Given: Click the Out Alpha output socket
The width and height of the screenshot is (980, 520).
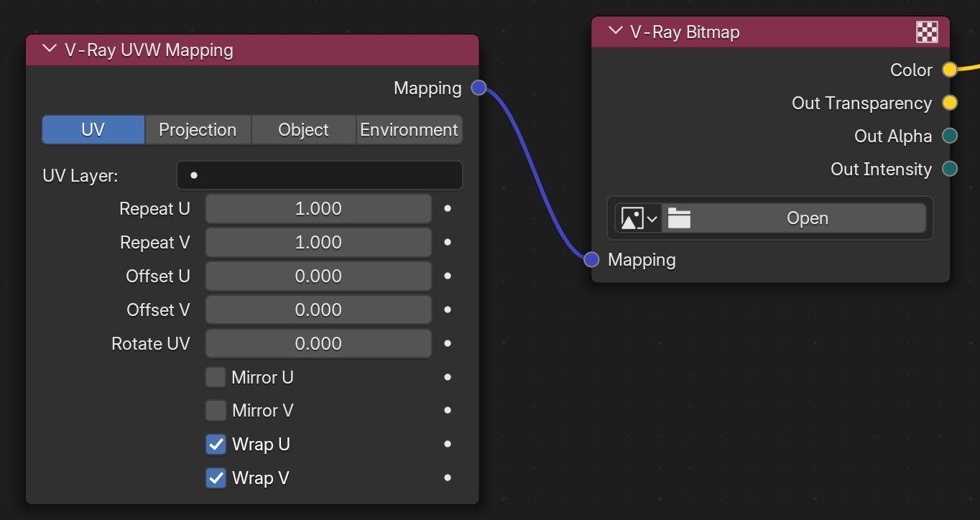Looking at the screenshot, I should [950, 136].
